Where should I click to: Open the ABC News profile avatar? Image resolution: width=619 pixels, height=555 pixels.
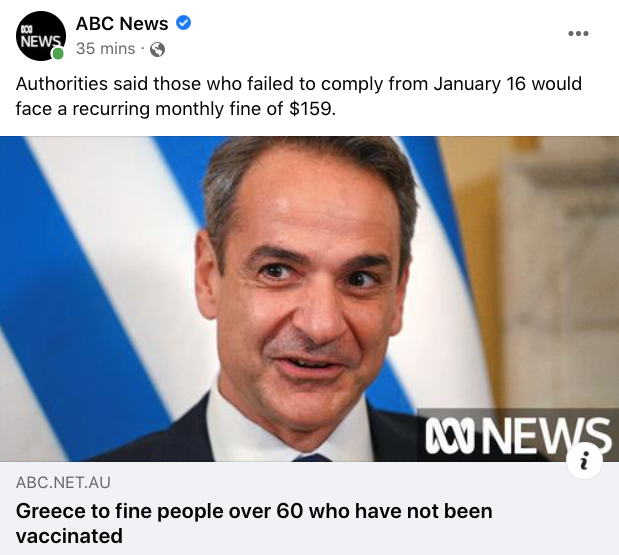[41, 36]
